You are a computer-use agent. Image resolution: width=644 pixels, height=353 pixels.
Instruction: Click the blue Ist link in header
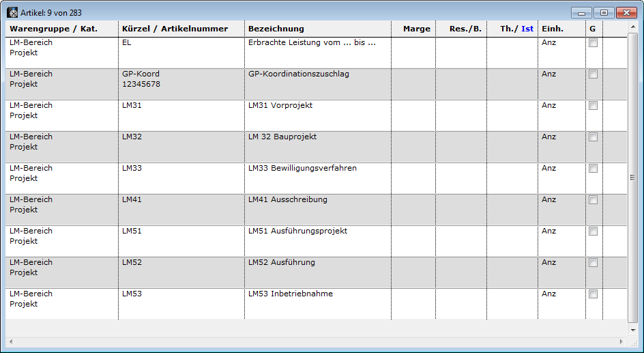[x=527, y=29]
